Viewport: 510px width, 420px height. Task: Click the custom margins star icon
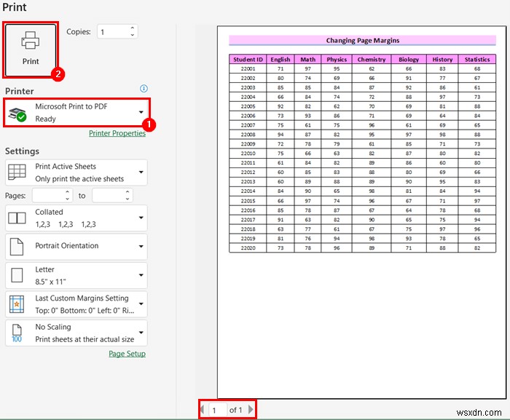pos(17,304)
